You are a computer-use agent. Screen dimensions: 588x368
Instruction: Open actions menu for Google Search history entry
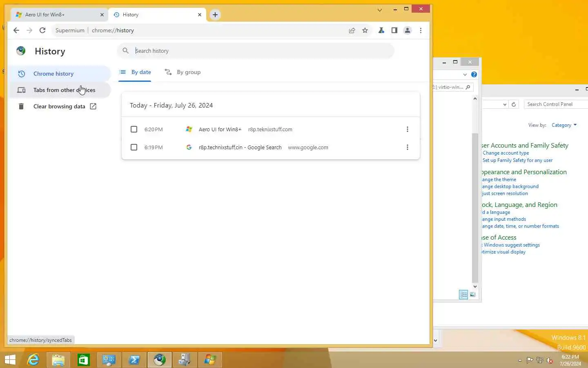point(407,147)
